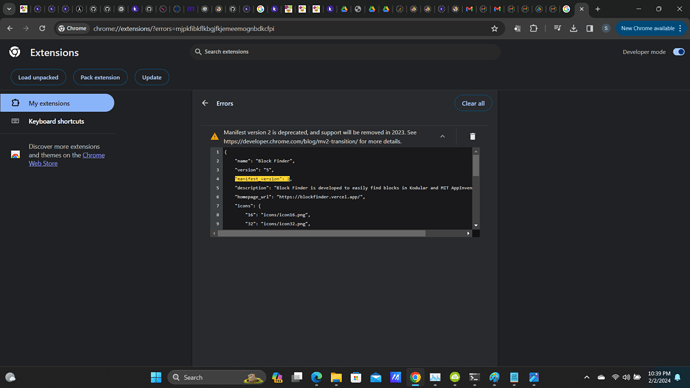Close the current Extensions tab
Screen dimensions: 690x388
pyautogui.click(x=581, y=9)
